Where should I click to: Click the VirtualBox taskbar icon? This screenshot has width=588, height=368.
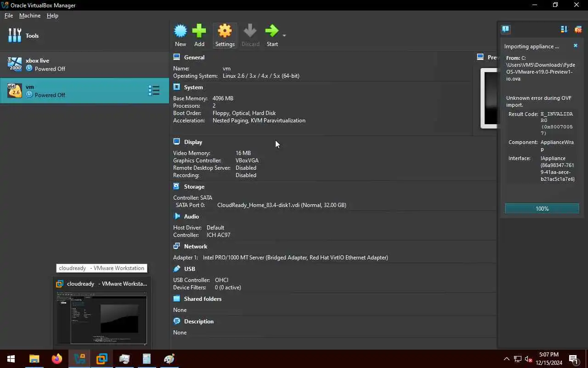[79, 359]
